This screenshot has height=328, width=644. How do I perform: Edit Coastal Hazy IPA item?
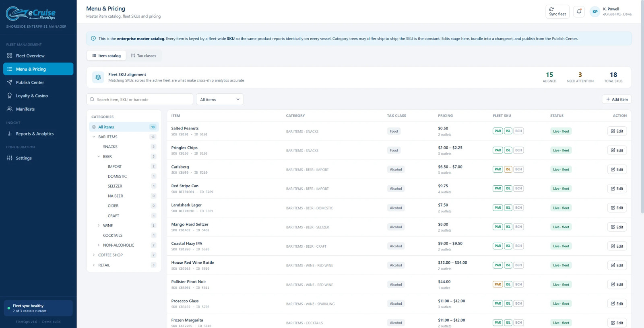[x=617, y=246]
